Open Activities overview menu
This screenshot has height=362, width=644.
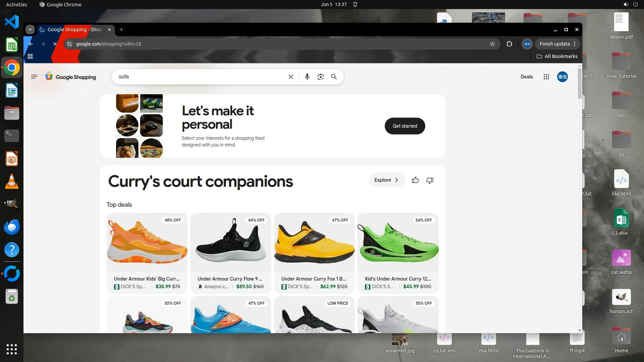click(x=16, y=4)
